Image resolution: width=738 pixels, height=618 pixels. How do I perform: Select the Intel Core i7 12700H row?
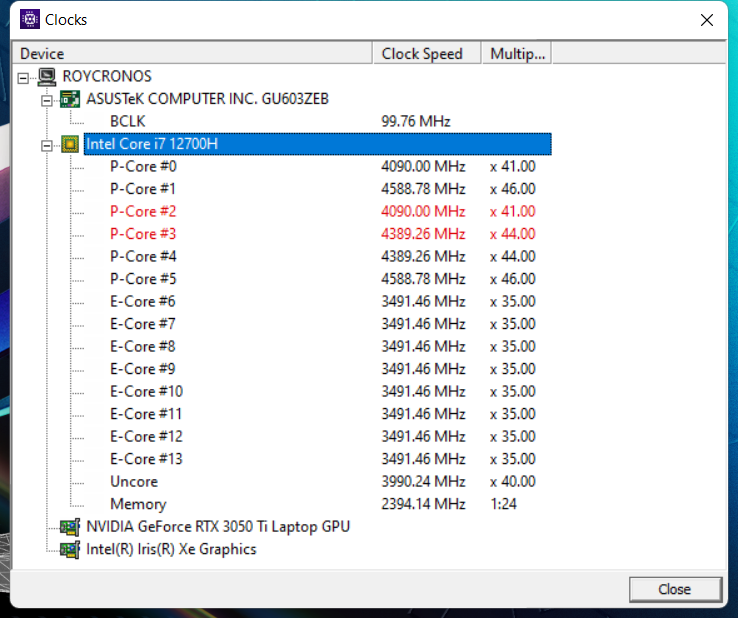click(318, 144)
